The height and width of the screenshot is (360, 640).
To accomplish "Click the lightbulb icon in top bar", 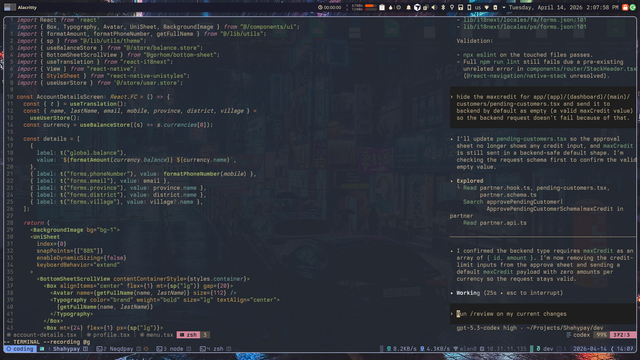I will (x=452, y=7).
